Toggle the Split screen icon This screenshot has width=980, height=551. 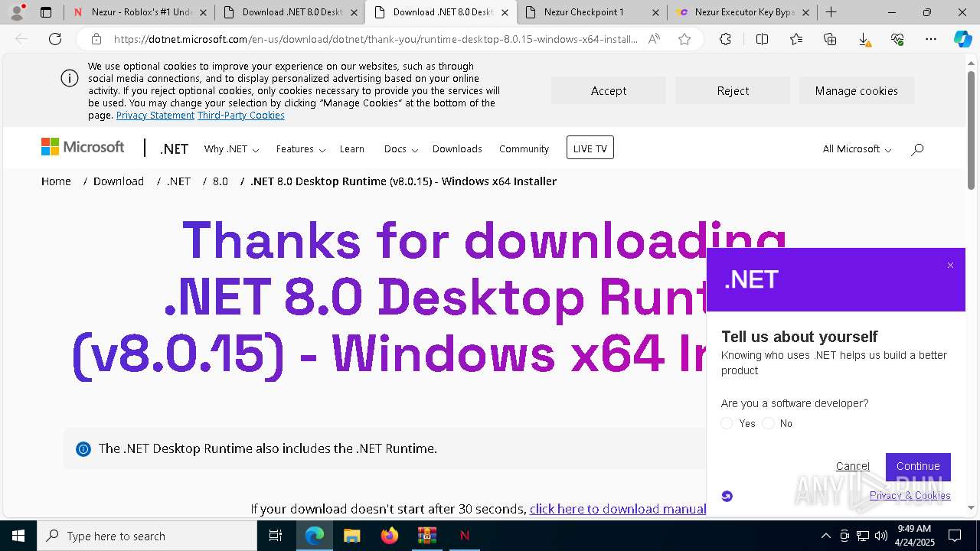[762, 39]
